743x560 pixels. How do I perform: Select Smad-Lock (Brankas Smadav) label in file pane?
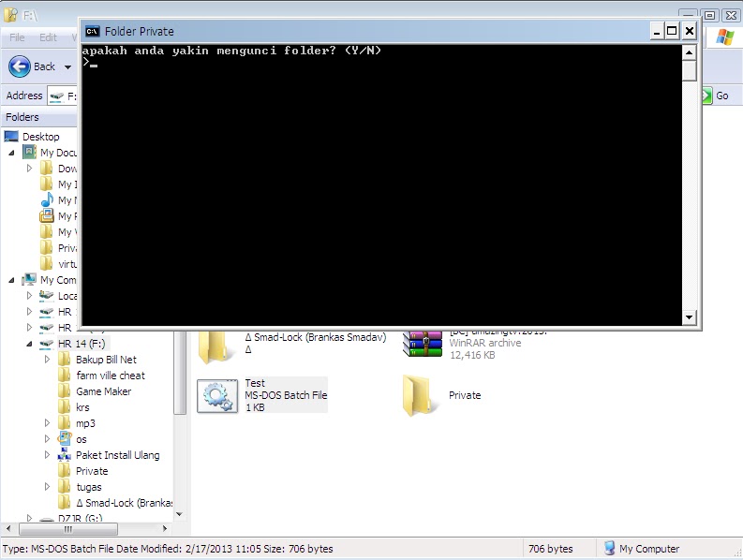(316, 337)
